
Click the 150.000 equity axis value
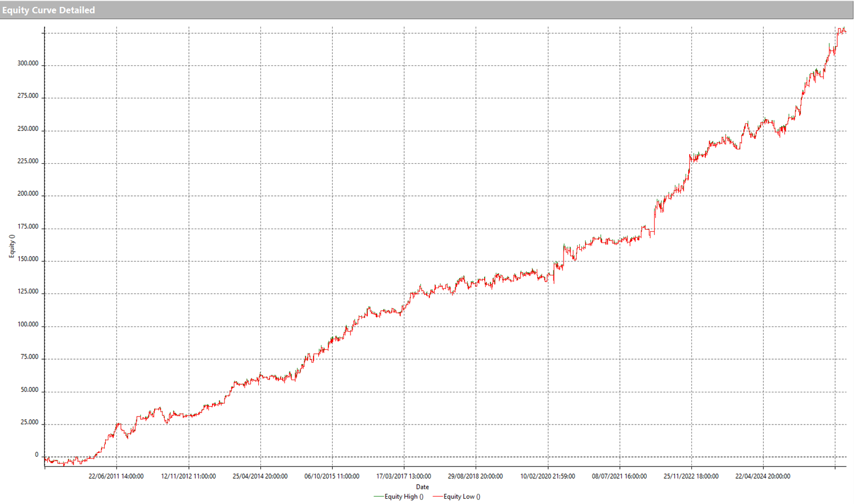coord(28,259)
